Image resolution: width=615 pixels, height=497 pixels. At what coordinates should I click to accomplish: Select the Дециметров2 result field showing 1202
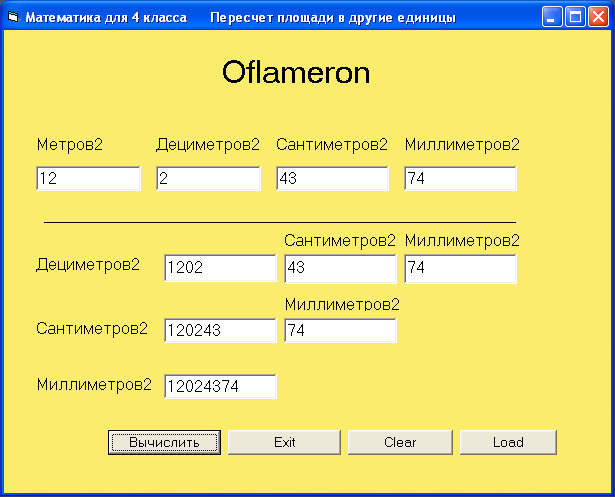click(x=220, y=268)
